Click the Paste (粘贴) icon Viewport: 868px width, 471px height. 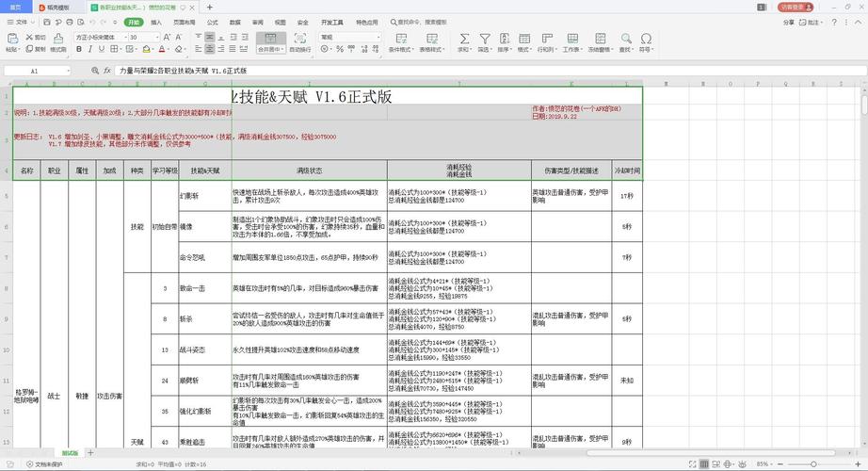tap(12, 39)
